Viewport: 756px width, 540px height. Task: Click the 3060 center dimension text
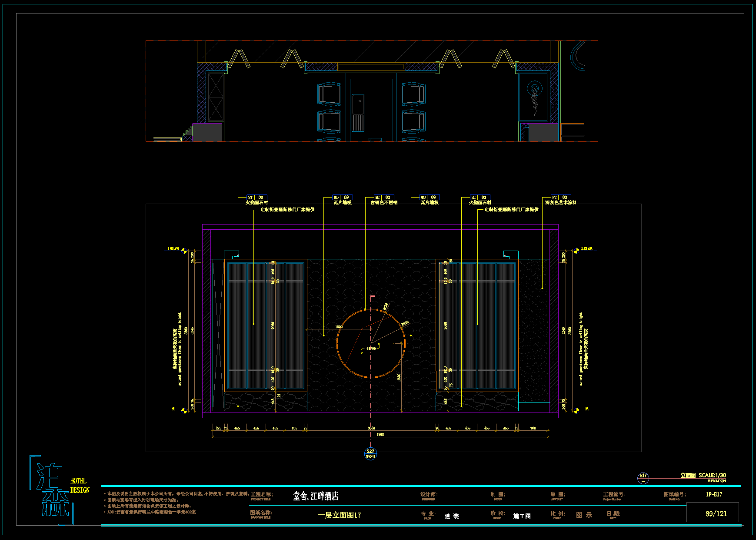tap(371, 428)
